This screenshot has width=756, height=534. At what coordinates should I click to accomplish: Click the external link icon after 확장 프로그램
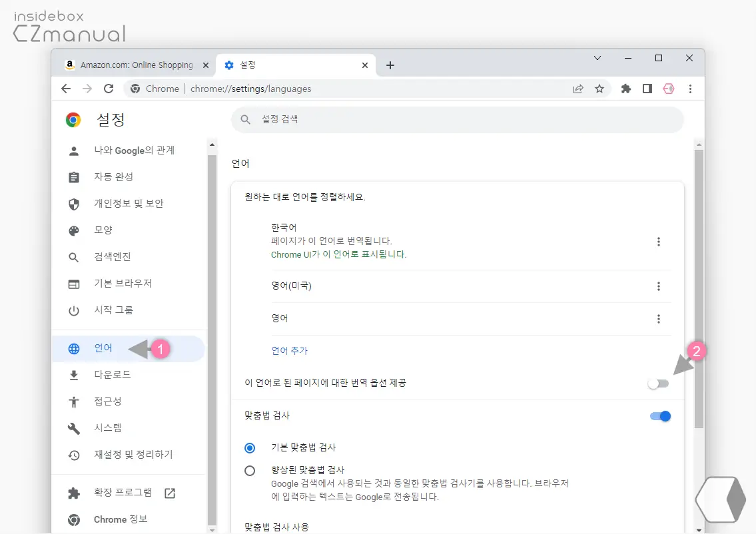click(x=170, y=493)
